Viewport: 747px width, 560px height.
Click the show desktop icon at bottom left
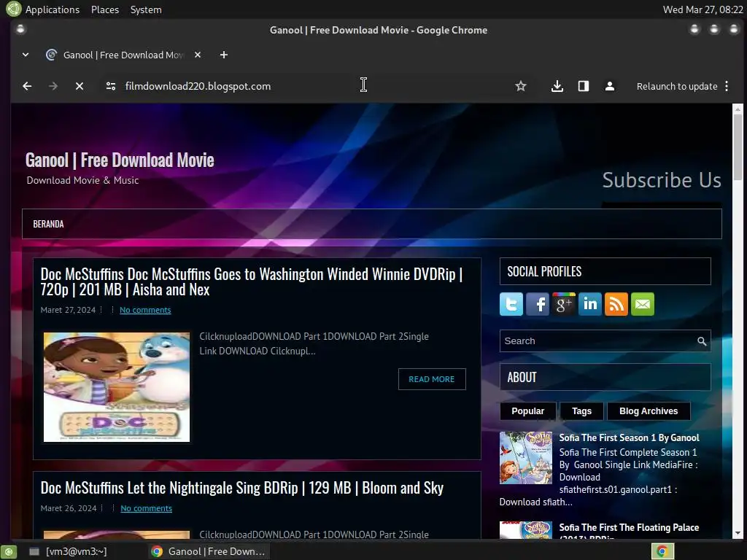[x=9, y=551]
